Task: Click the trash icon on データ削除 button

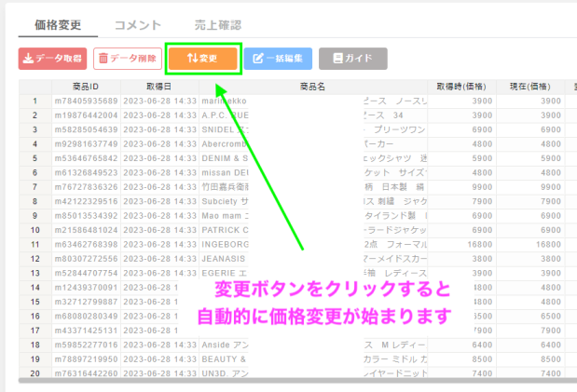Action: [x=103, y=59]
